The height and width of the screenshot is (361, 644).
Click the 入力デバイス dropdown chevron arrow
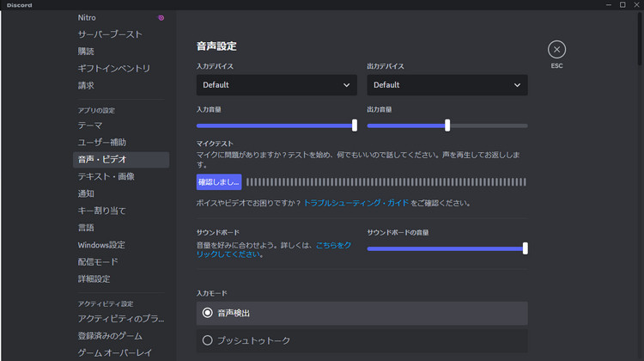click(x=346, y=85)
